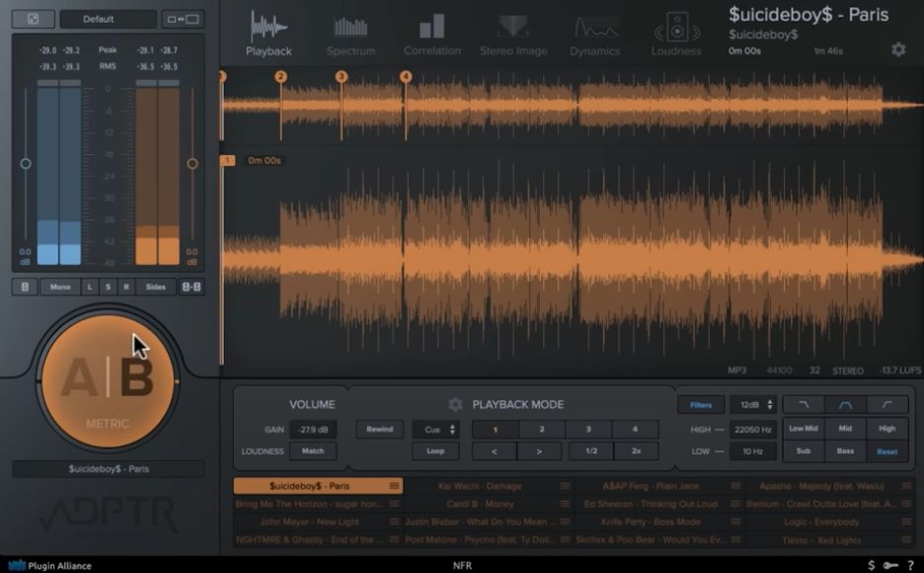Click the GAIN -27.9 dB value field
The width and height of the screenshot is (924, 573).
[x=313, y=429]
